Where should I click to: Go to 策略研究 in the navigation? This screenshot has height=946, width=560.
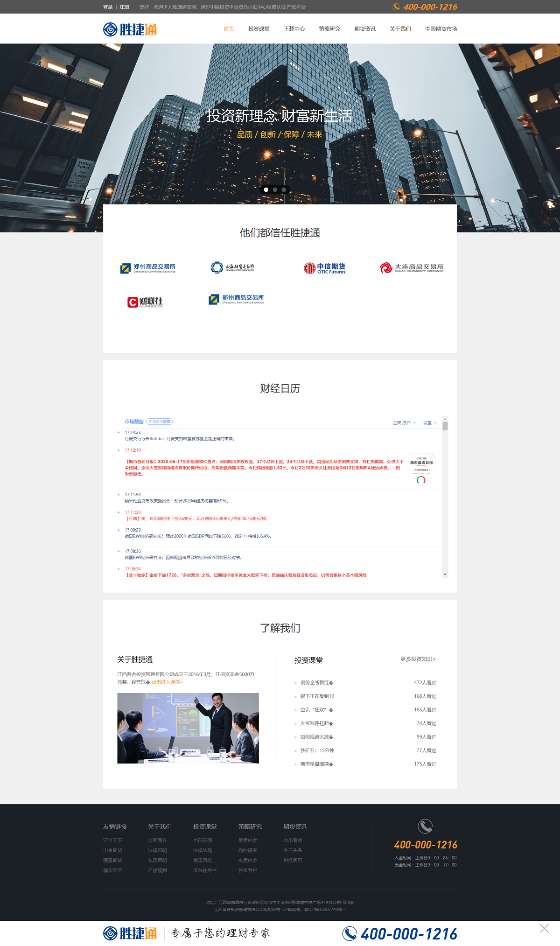[329, 29]
